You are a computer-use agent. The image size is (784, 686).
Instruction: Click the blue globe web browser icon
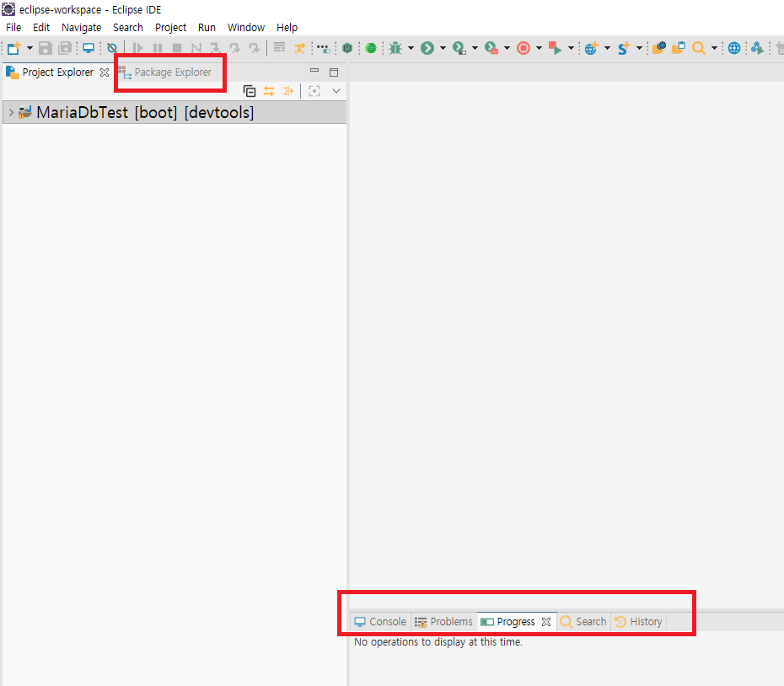[734, 48]
